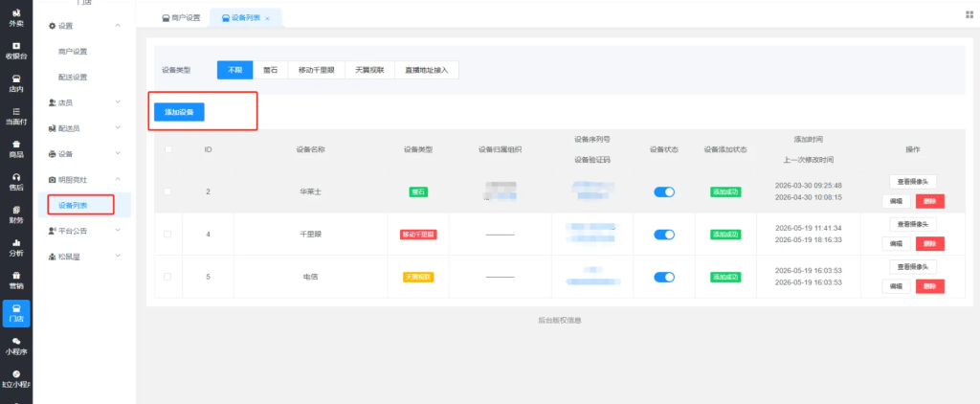
Task: Tick the checkbox for row ID 5
Action: 167,277
